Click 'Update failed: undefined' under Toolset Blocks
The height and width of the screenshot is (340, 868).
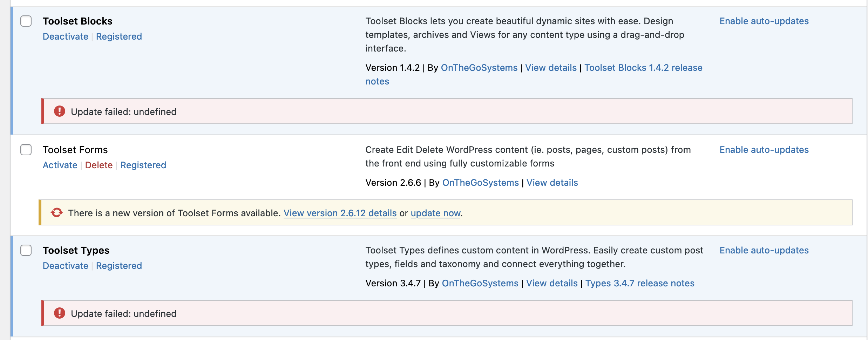pyautogui.click(x=123, y=112)
